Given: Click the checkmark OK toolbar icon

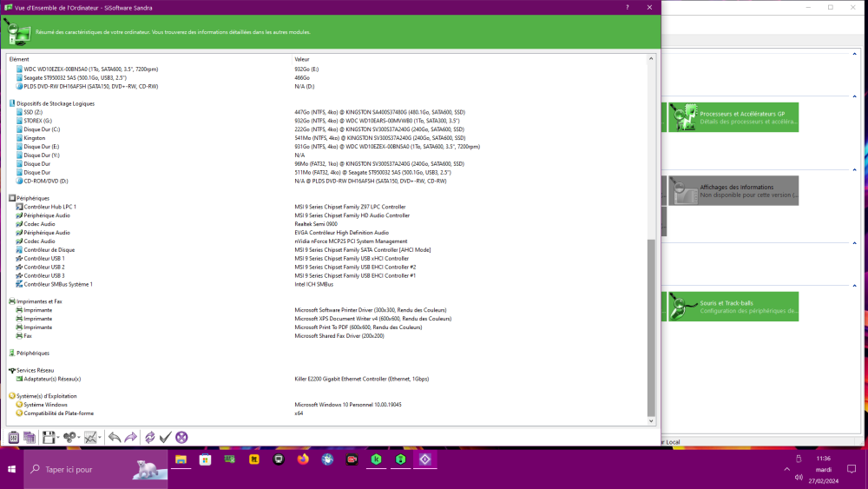Looking at the screenshot, I should (166, 438).
